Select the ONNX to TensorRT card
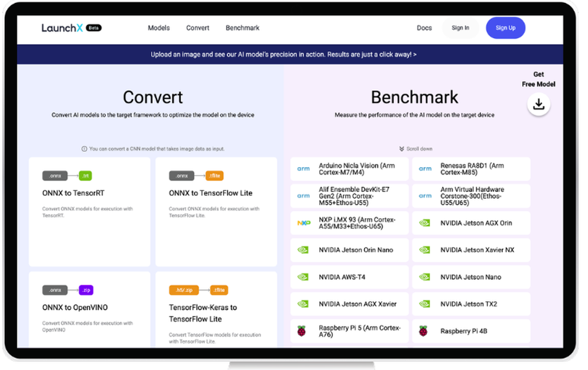The image size is (588, 370). [x=89, y=212]
